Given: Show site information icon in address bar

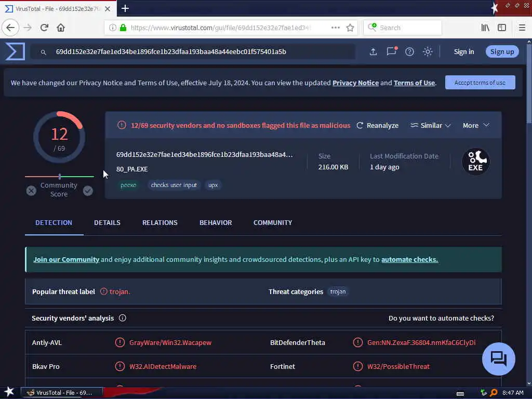Looking at the screenshot, I should click(x=113, y=28).
